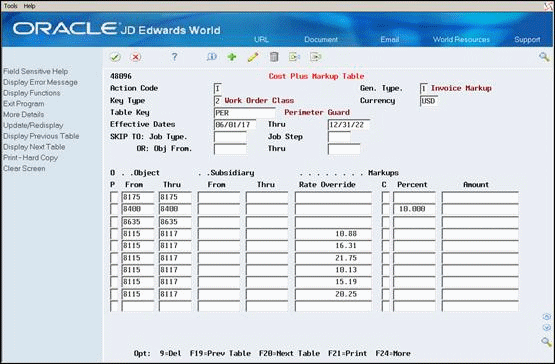The image size is (555, 364).
Task: Open the Support header link
Action: 527,39
